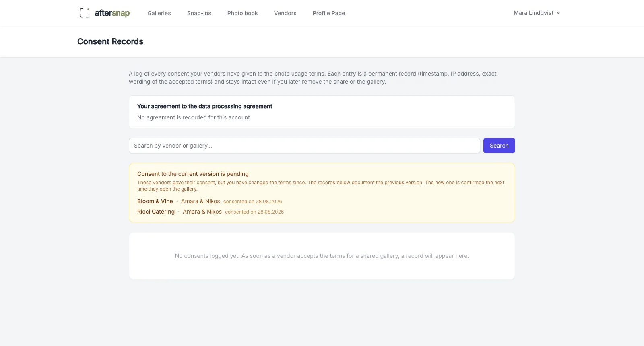Select the Ricci Catering vendor entry

point(156,212)
